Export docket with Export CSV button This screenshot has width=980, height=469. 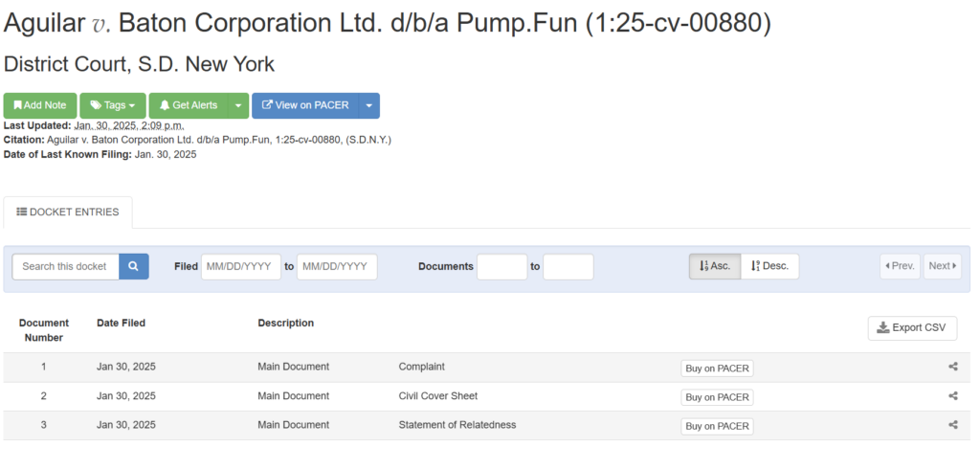point(912,328)
